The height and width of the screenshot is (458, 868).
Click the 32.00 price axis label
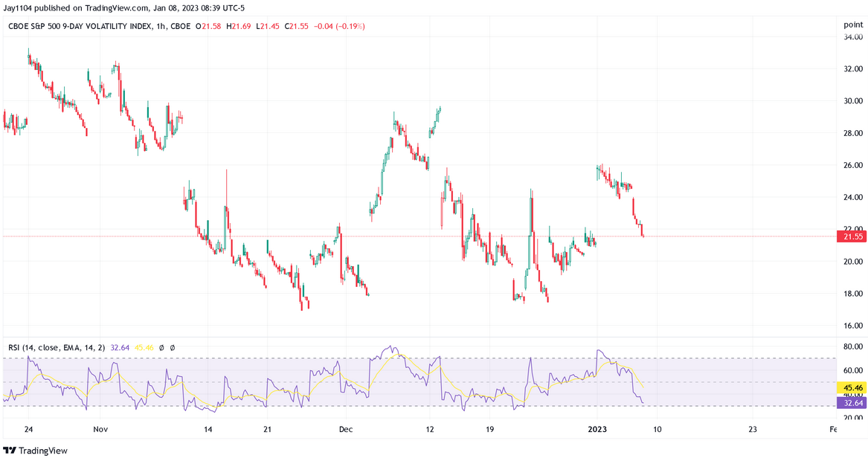853,69
